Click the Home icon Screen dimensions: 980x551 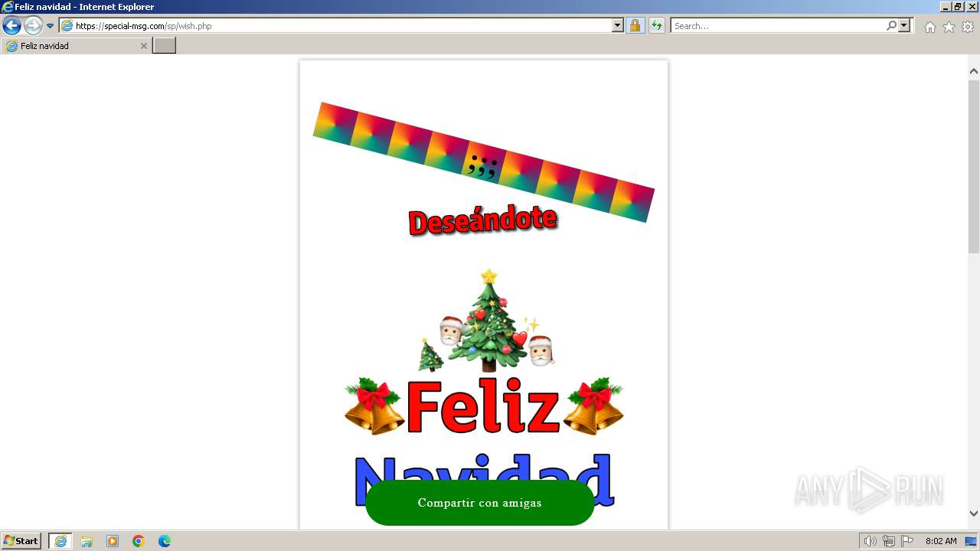[929, 27]
